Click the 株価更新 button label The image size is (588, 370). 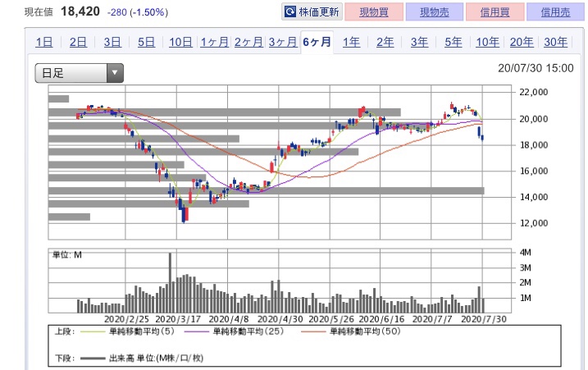319,12
